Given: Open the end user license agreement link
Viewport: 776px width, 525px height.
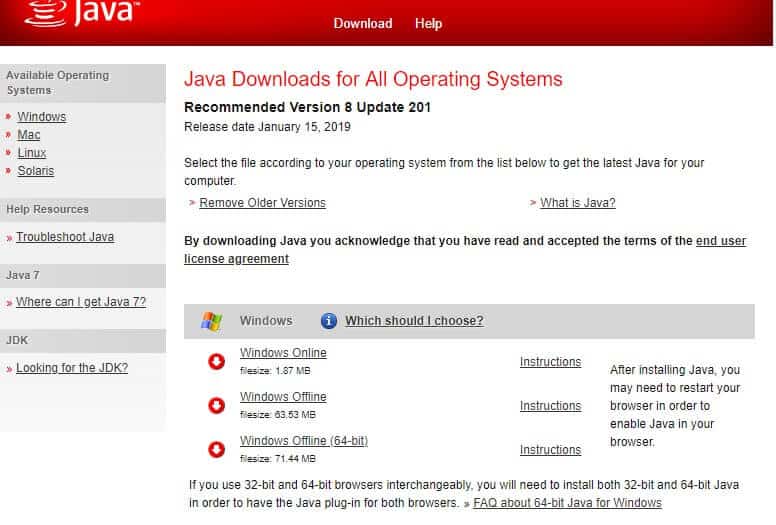Looking at the screenshot, I should click(x=721, y=241).
